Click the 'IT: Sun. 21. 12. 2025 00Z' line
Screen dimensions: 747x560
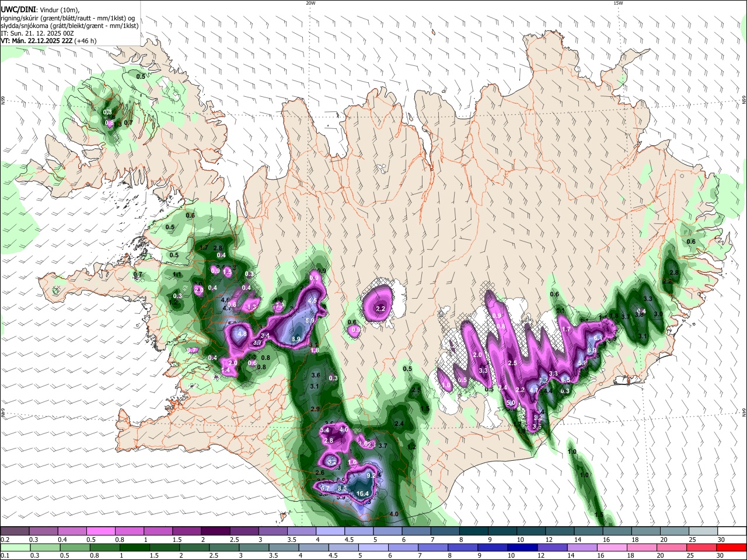[x=37, y=33]
